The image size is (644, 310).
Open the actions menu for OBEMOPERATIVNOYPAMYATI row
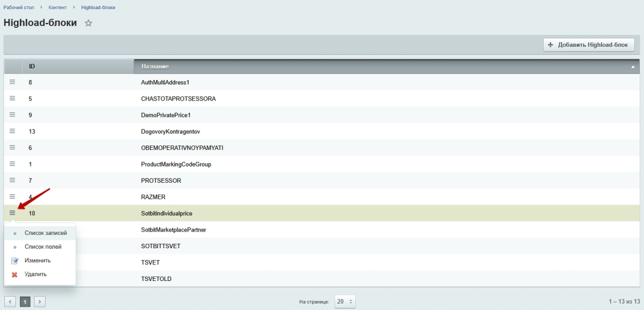(x=12, y=148)
